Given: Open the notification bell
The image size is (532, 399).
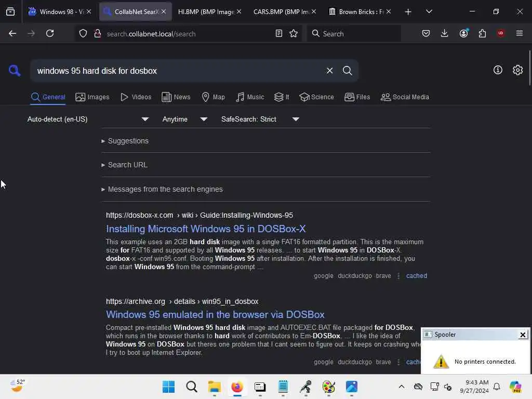Looking at the screenshot, I should (x=497, y=387).
